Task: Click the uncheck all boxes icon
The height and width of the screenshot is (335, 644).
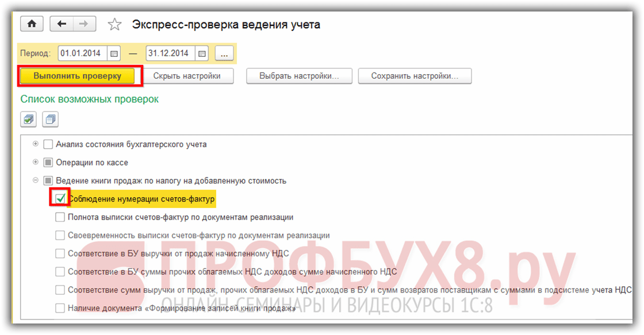Action: pos(51,120)
